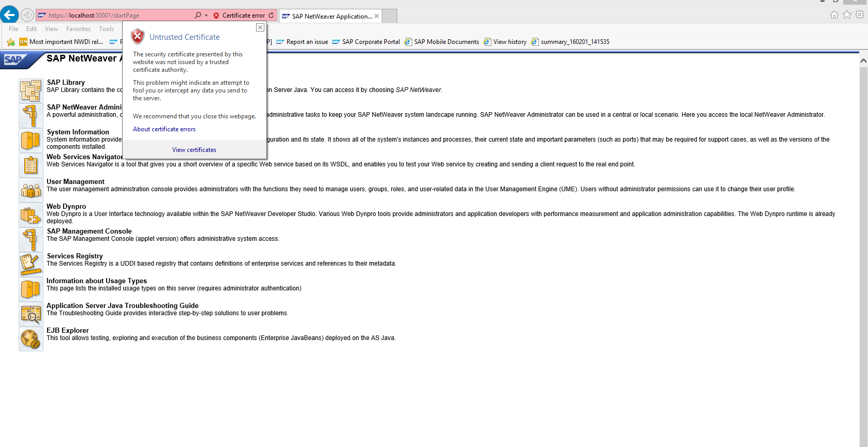Image resolution: width=868 pixels, height=447 pixels.
Task: Open the File menu
Action: (13, 29)
